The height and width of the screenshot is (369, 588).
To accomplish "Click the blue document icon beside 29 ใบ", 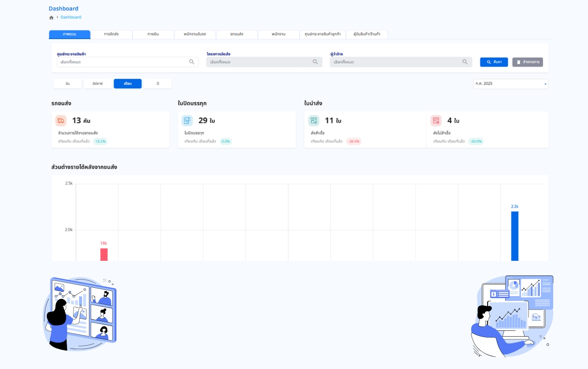I will click(x=187, y=121).
